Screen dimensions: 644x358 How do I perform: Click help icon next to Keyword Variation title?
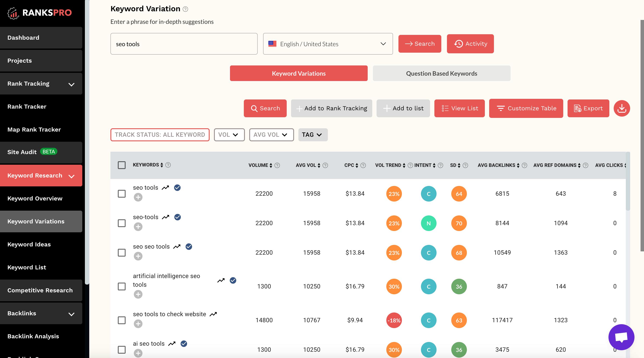pyautogui.click(x=185, y=9)
